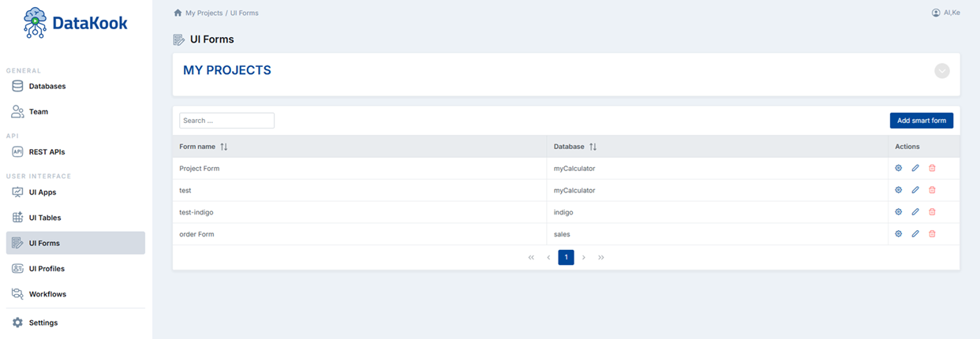
Task: Click the UI Tables sidebar icon
Action: pyautogui.click(x=17, y=218)
